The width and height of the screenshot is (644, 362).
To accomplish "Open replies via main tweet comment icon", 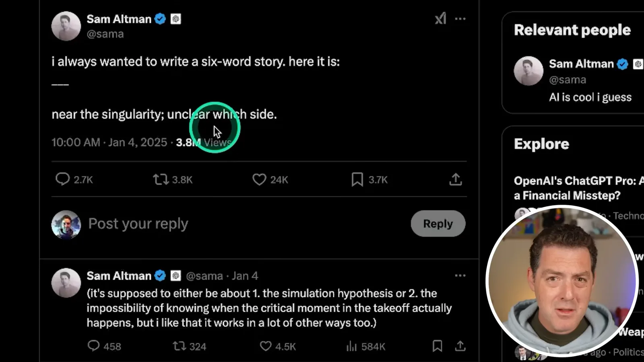I will pyautogui.click(x=62, y=179).
